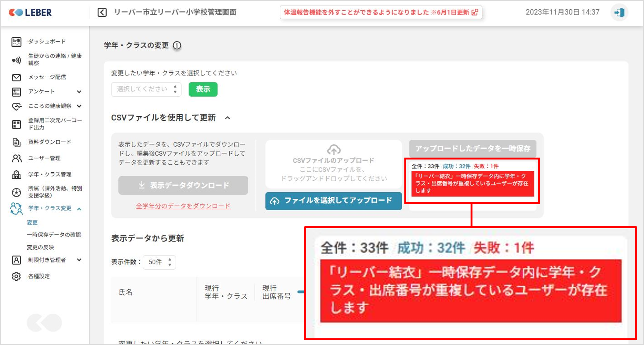Viewport: 644px width, 345px height.
Task: Click the logout icon at top right
Action: click(619, 13)
